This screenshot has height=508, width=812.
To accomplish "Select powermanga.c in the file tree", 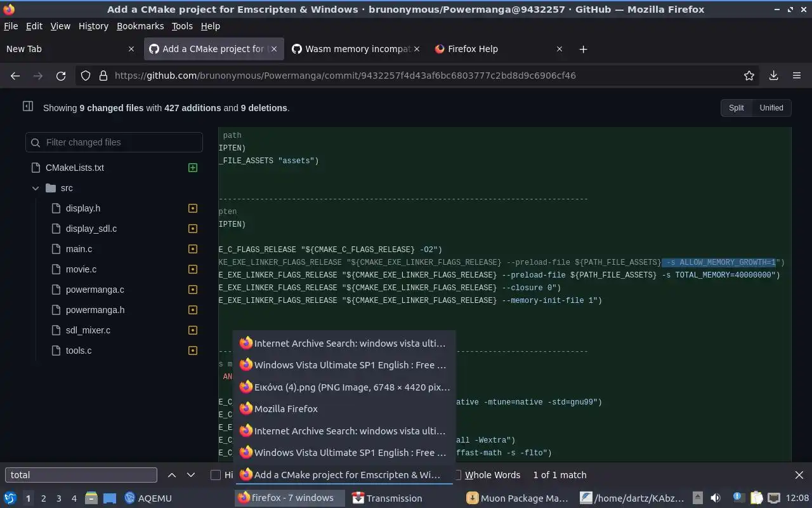I will pyautogui.click(x=95, y=290).
